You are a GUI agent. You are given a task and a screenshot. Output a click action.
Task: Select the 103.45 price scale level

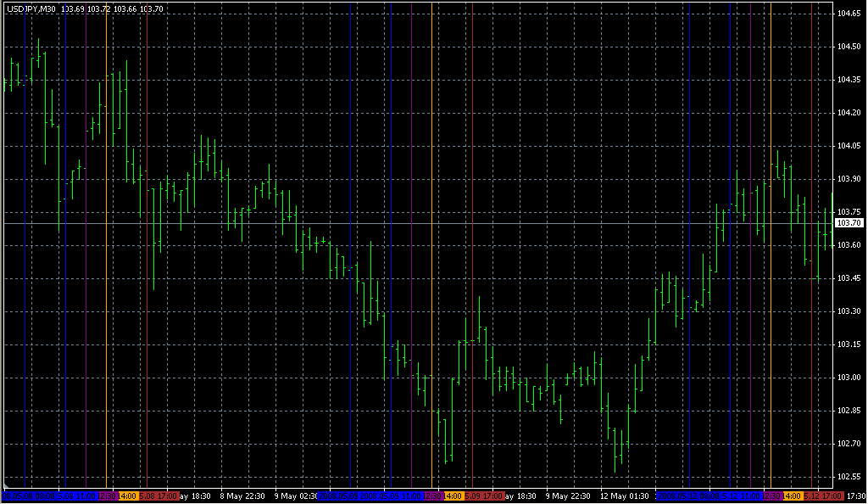pyautogui.click(x=849, y=278)
